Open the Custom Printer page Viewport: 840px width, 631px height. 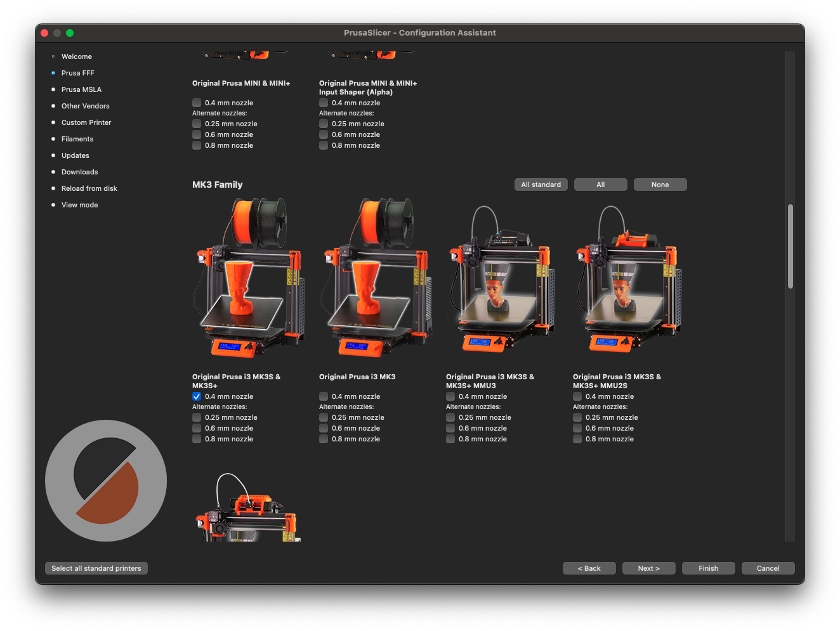click(x=86, y=122)
